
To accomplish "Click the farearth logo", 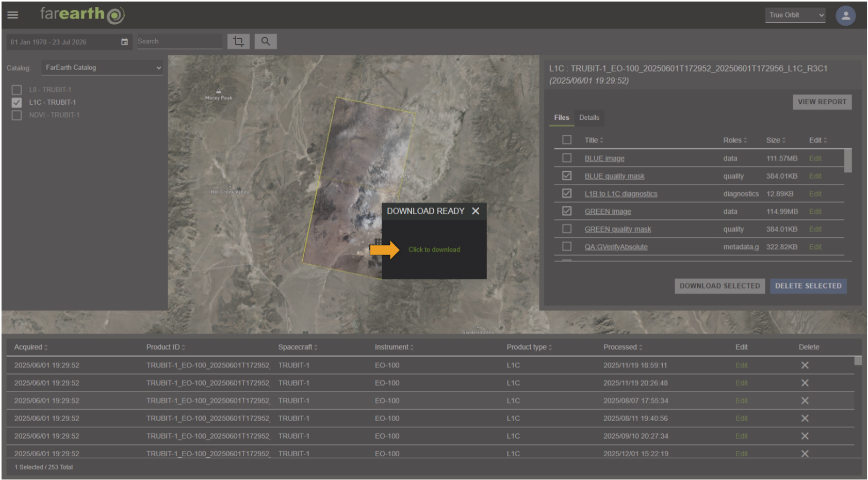I will [83, 14].
